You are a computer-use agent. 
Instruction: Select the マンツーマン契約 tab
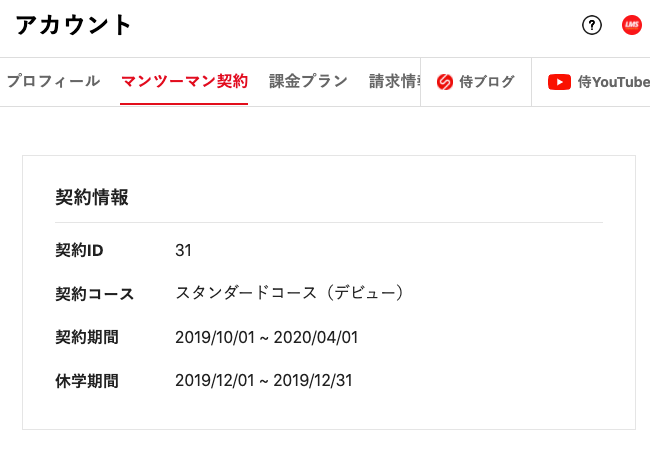tap(184, 81)
